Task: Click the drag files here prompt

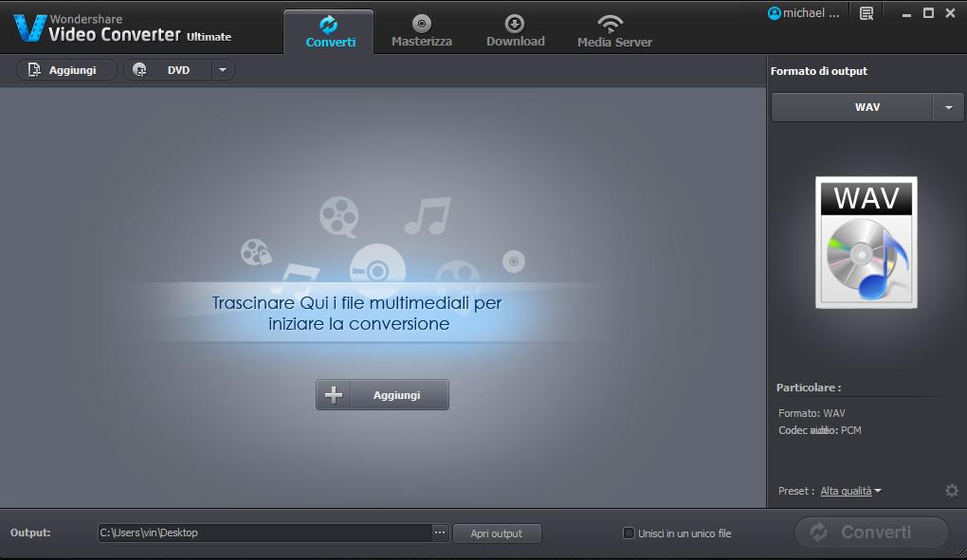Action: pyautogui.click(x=357, y=313)
